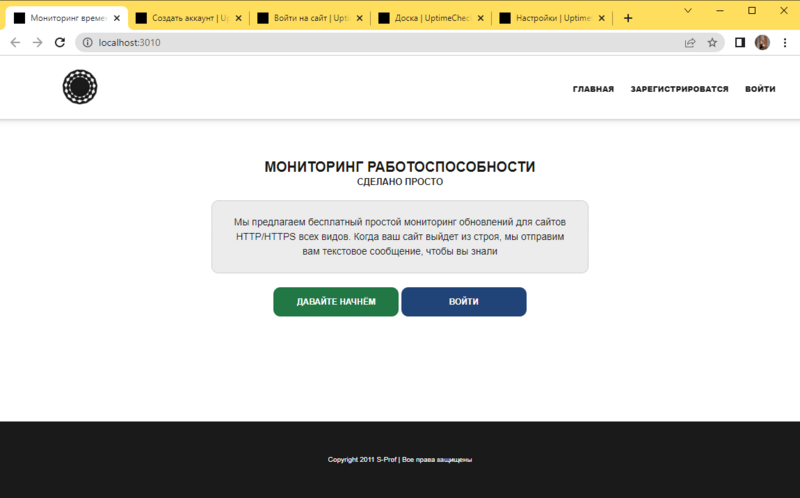Open ГЛАВНАЯ in navigation menu
The image size is (800, 498).
593,89
